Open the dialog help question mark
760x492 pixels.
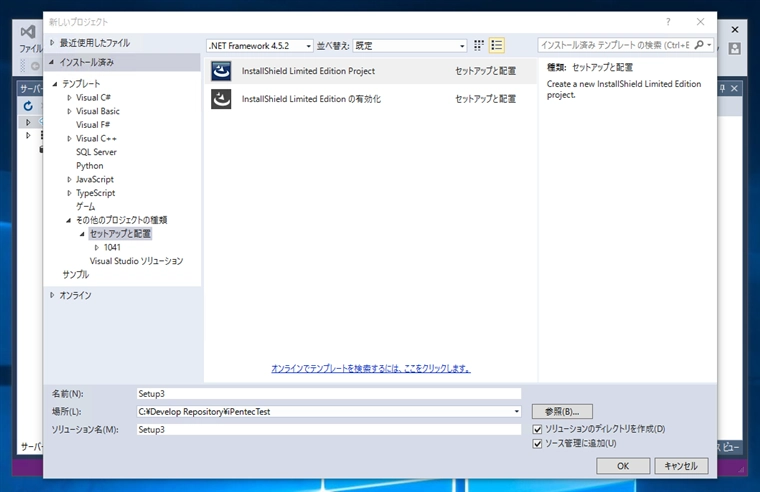(668, 22)
